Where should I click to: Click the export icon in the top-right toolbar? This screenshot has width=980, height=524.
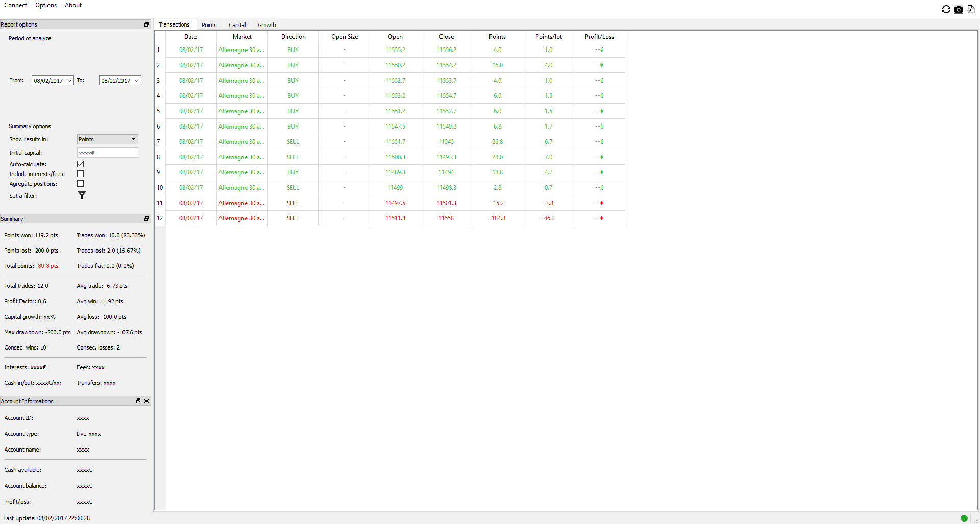971,9
